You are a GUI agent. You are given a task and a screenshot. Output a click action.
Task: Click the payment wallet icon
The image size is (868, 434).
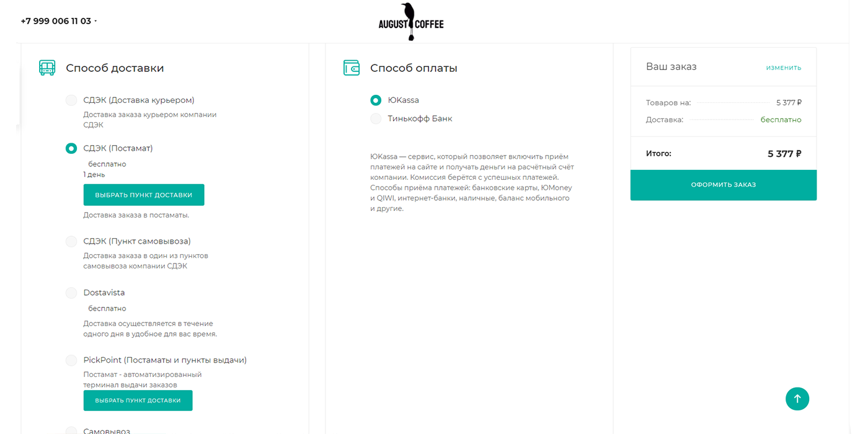tap(352, 68)
